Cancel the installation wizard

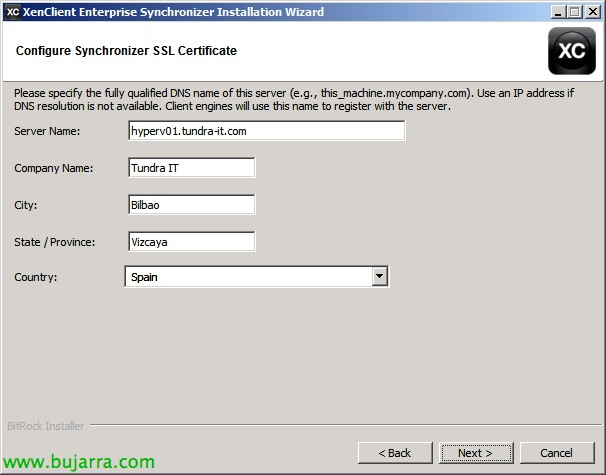point(557,453)
